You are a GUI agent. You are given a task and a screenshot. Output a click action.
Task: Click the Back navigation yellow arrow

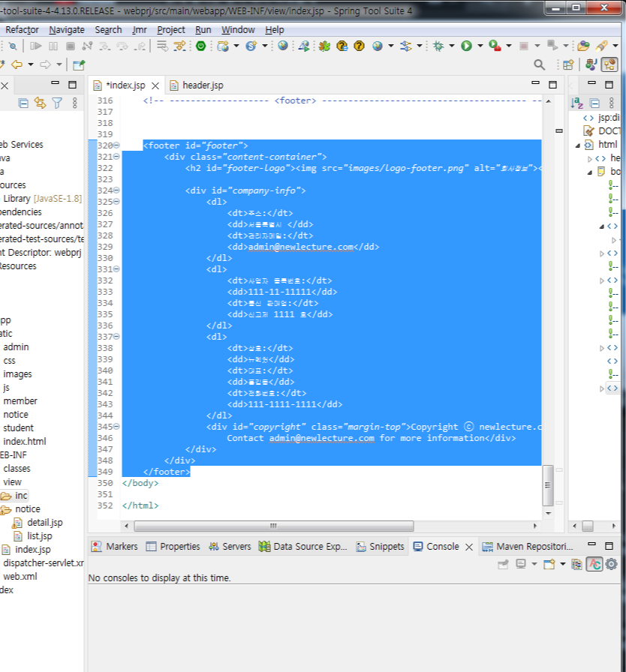click(x=17, y=64)
